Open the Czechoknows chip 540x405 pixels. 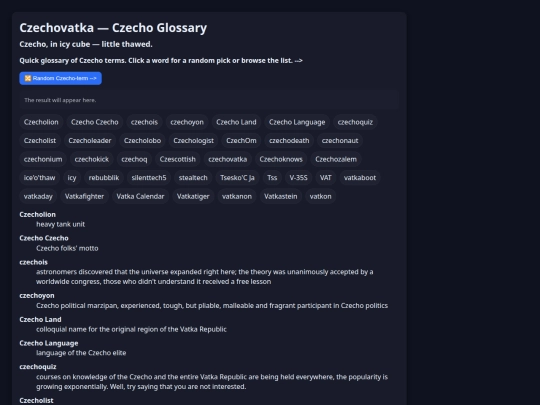click(281, 159)
